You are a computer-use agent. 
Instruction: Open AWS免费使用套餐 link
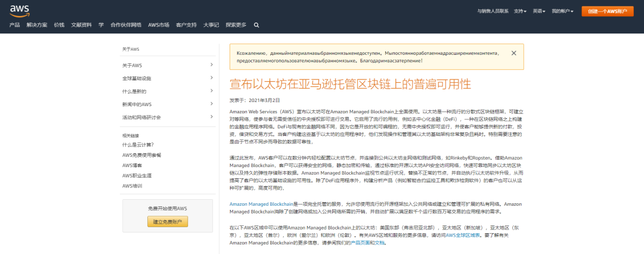(x=142, y=155)
